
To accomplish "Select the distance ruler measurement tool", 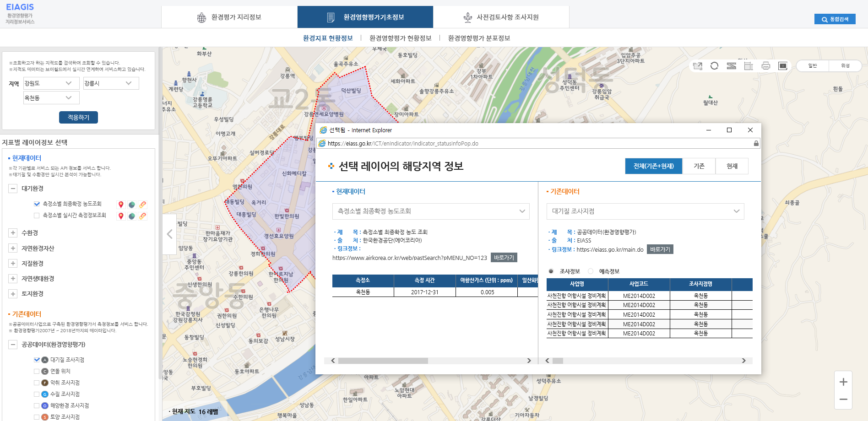I will click(x=732, y=66).
